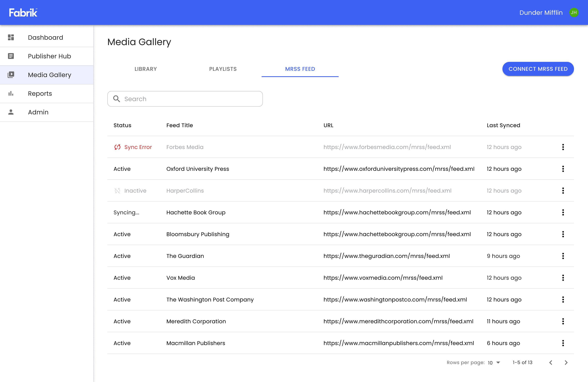The image size is (588, 382).
Task: Click the Connect MRSS Feed button
Action: pyautogui.click(x=538, y=69)
